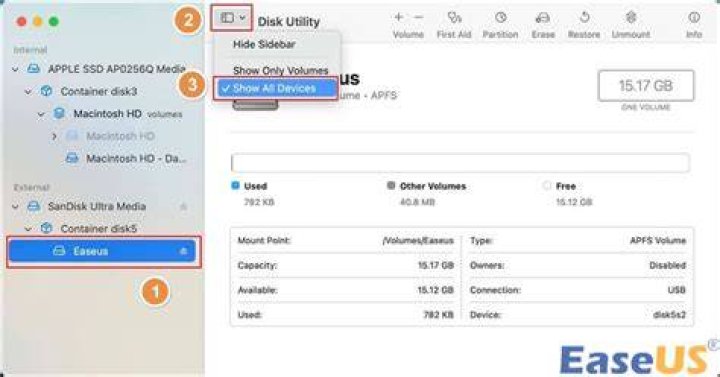
Task: Click the disk5s2 device value
Action: (669, 315)
